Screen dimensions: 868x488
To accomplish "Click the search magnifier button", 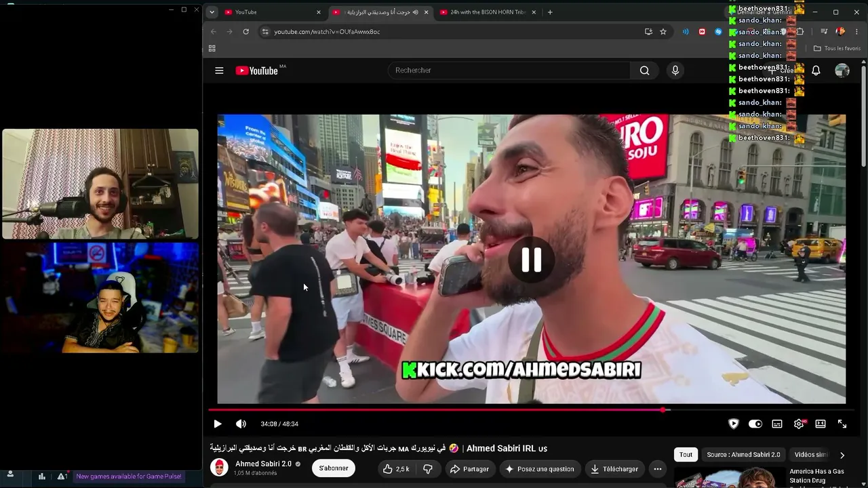I will [x=644, y=70].
